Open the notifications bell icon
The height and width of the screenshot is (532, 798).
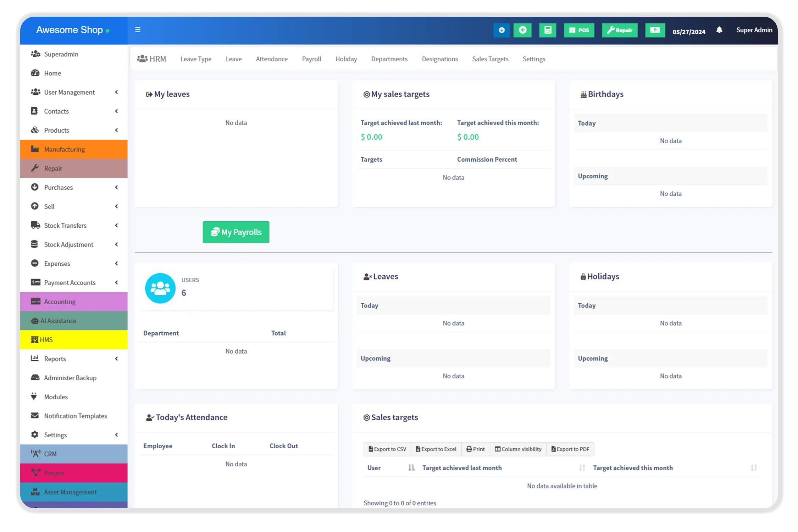(719, 30)
